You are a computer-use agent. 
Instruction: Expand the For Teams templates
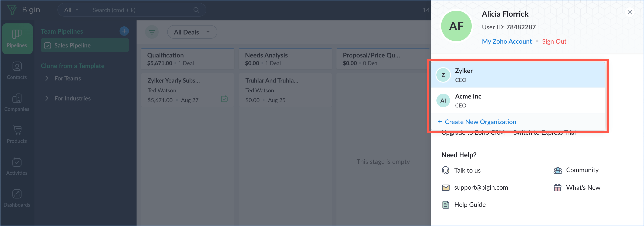[x=47, y=79]
